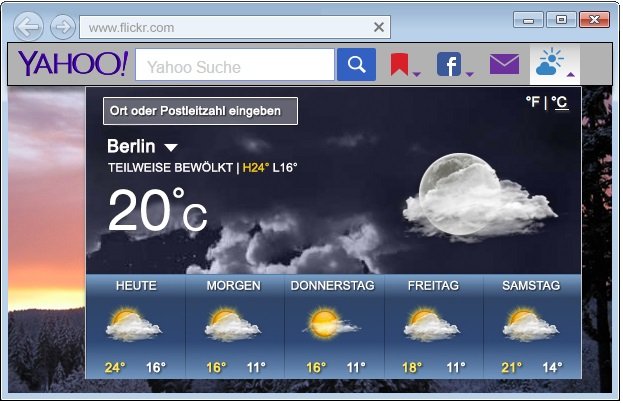
Task: Click the L16° low temperature
Action: [285, 168]
